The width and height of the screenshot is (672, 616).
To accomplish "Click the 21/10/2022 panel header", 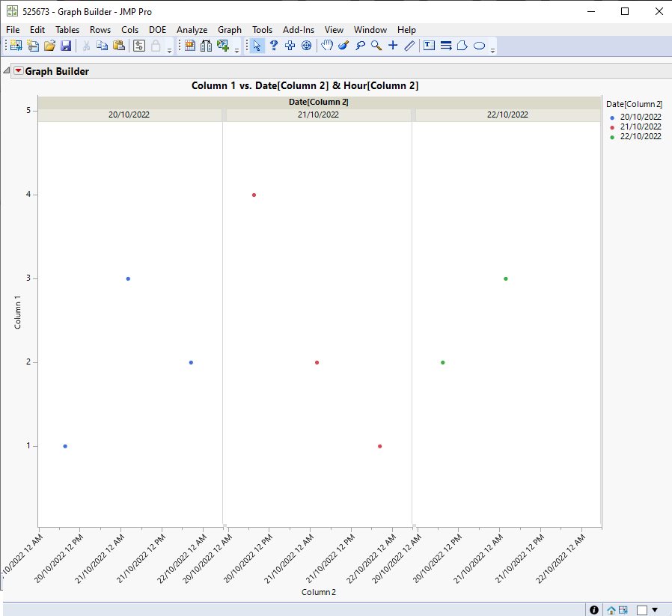I will pos(318,115).
